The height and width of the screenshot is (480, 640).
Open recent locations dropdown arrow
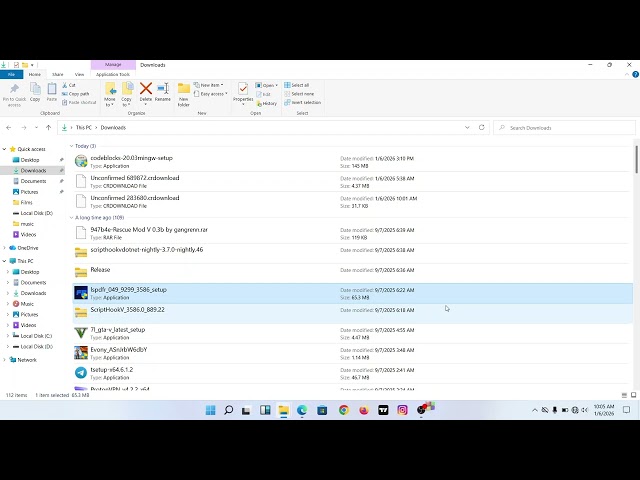click(x=36, y=128)
